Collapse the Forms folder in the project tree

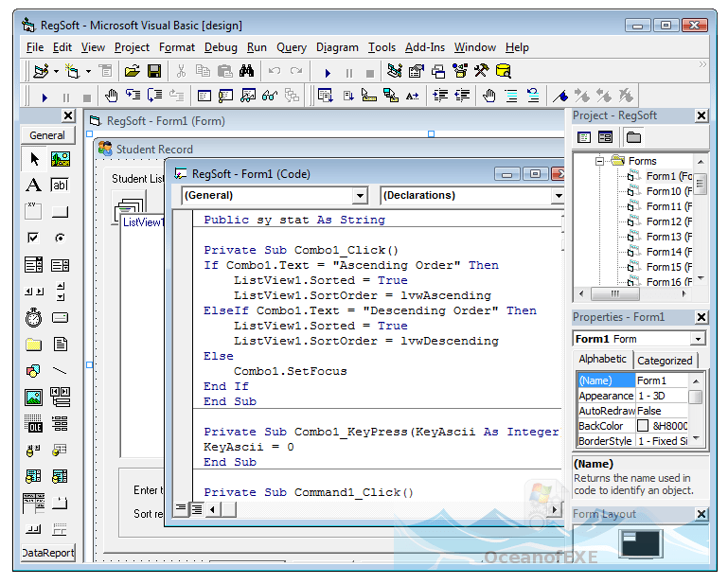(600, 161)
